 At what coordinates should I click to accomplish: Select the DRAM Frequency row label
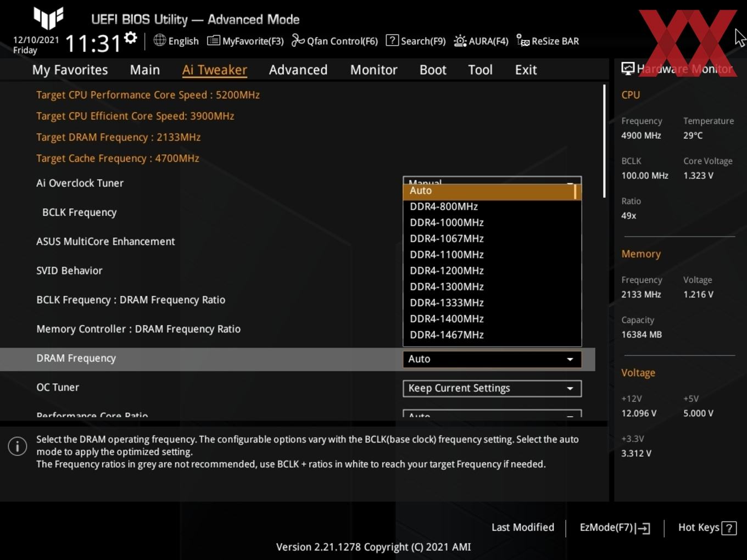tap(76, 359)
